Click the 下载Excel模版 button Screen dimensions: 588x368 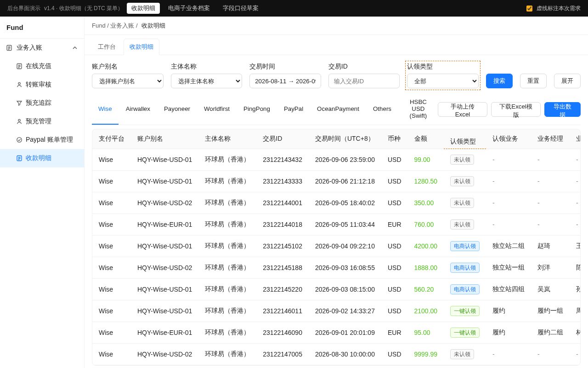516,109
